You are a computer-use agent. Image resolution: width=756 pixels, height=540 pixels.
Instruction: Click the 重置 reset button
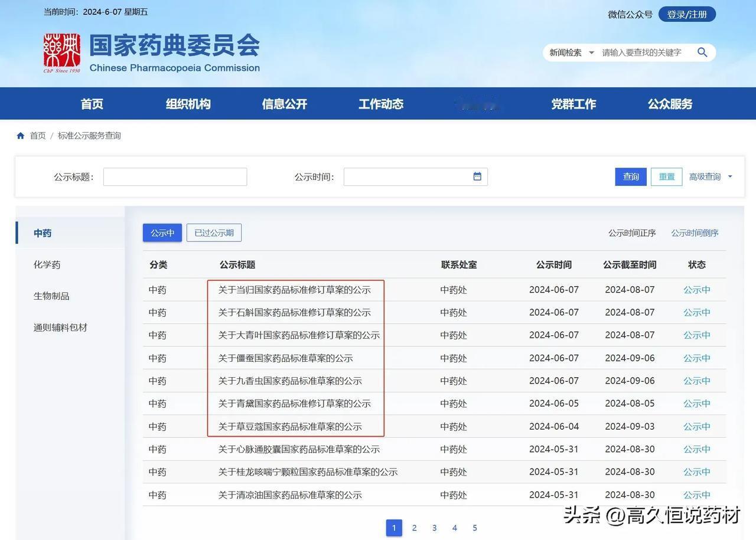667,176
